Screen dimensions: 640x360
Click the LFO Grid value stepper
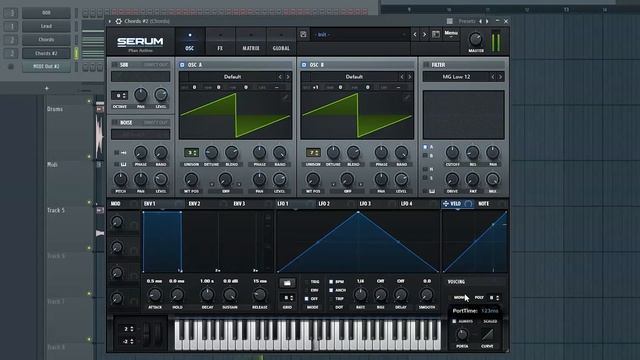[287, 298]
